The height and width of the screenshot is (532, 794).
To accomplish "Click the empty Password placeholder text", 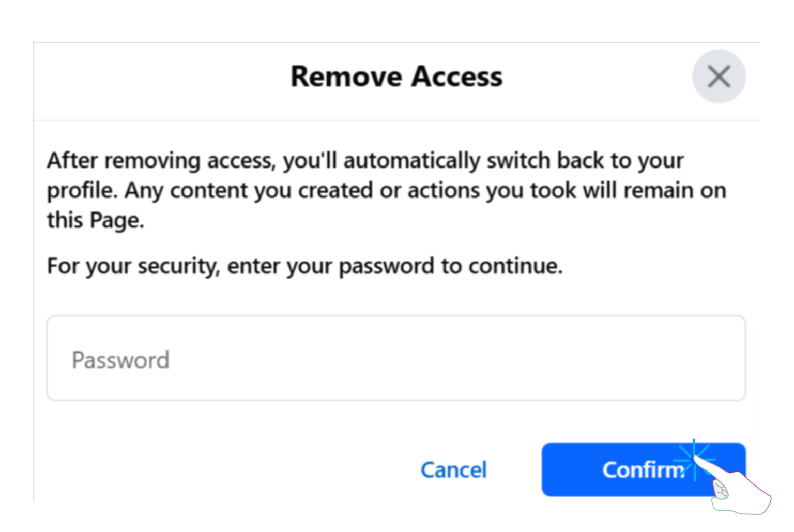I will click(120, 359).
